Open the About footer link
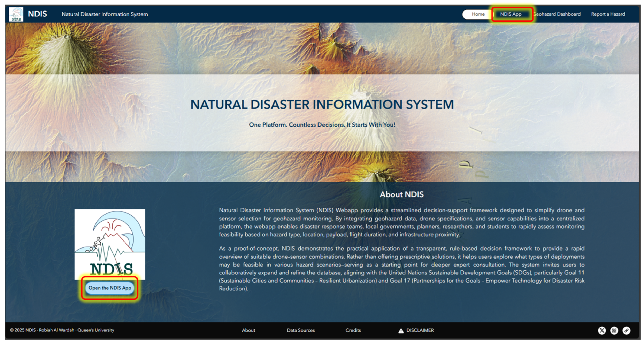 (248, 330)
